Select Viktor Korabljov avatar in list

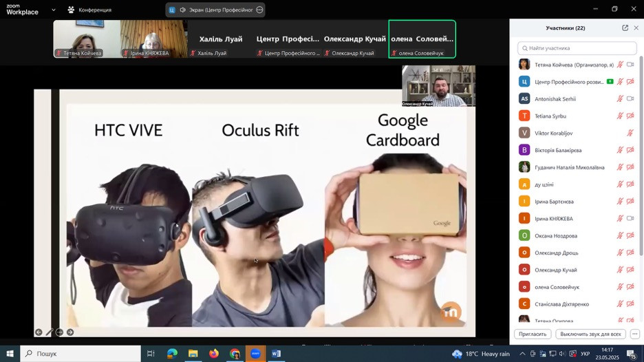point(524,133)
